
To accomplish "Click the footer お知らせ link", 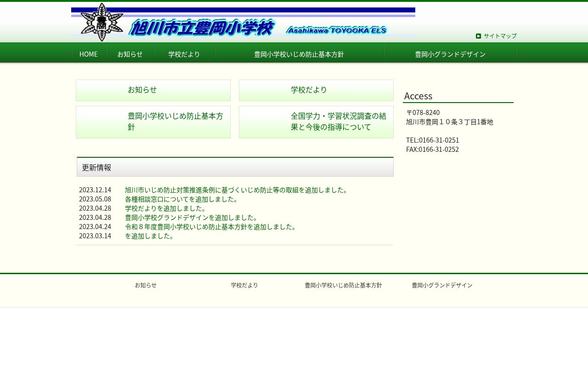I will point(146,285).
